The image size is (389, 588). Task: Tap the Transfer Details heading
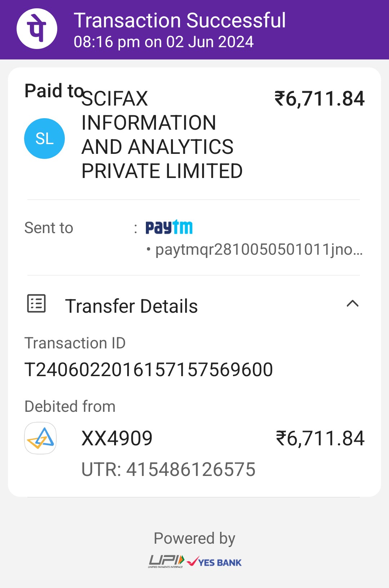[131, 306]
